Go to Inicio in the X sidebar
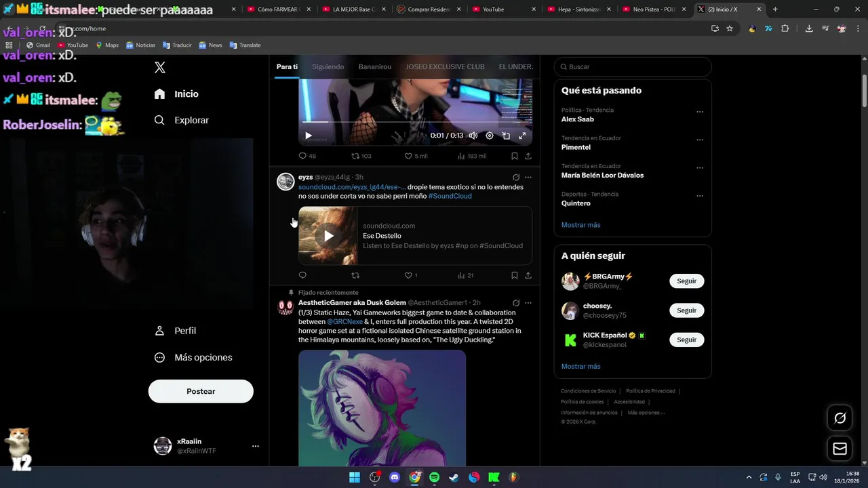This screenshot has height=488, width=868. (177, 94)
